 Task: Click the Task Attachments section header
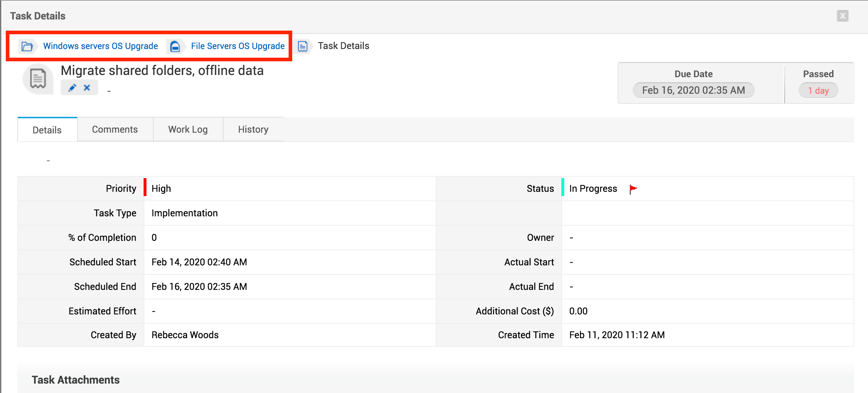coord(75,380)
